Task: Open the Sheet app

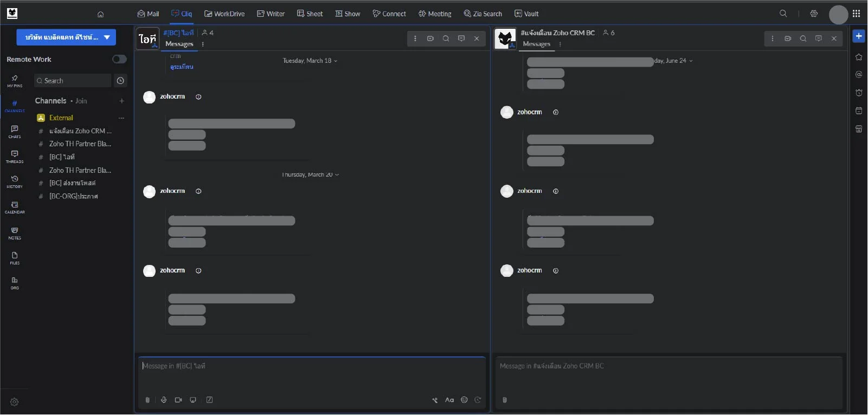Action: pos(310,14)
